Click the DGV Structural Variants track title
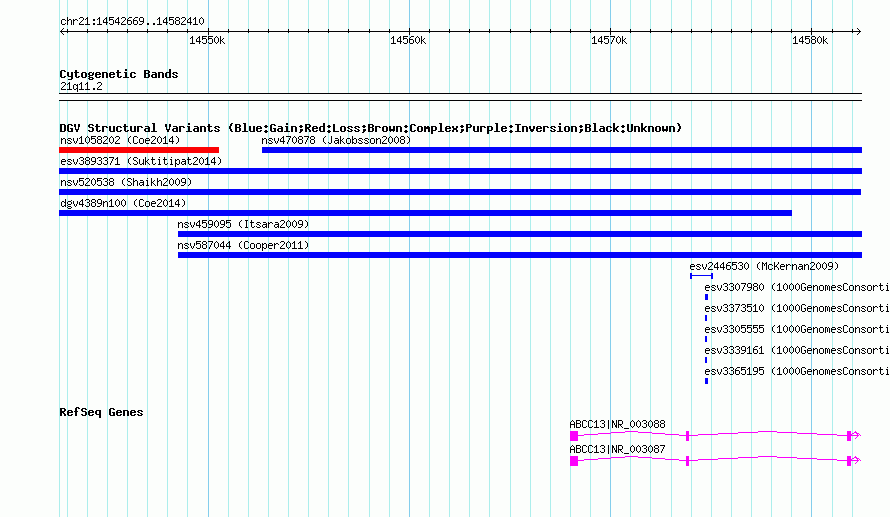The image size is (890, 517). click(x=370, y=128)
